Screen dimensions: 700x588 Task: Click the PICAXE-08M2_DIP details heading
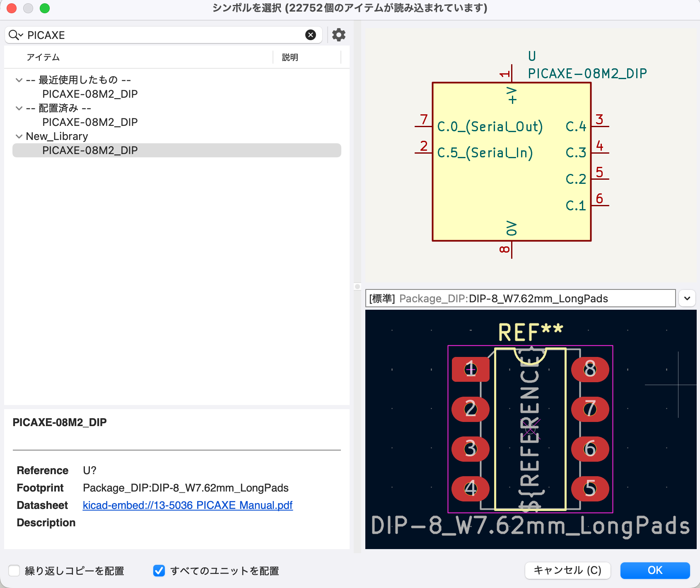coord(60,422)
